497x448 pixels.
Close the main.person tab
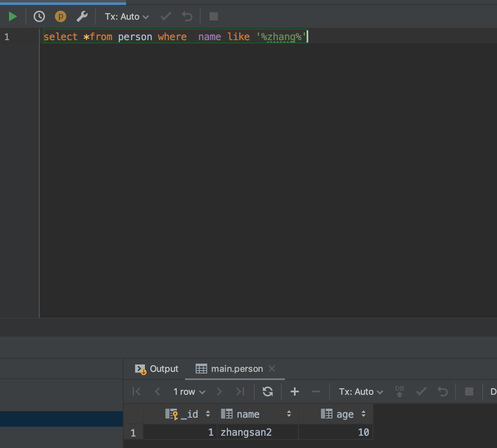coord(272,369)
